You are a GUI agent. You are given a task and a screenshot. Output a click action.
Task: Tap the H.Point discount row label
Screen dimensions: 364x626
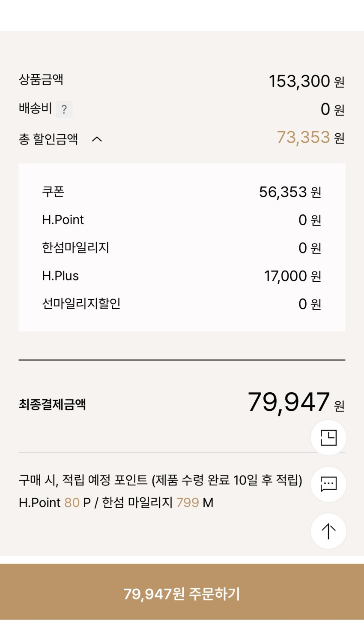tap(63, 220)
